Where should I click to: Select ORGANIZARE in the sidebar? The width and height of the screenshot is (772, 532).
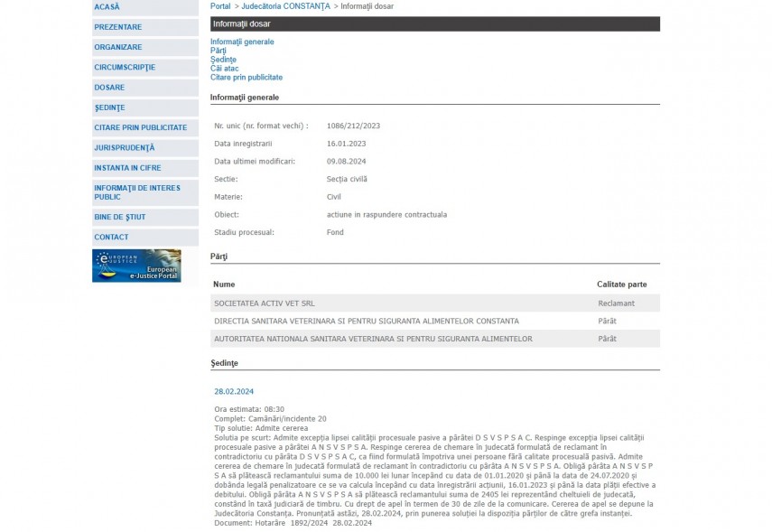point(117,47)
